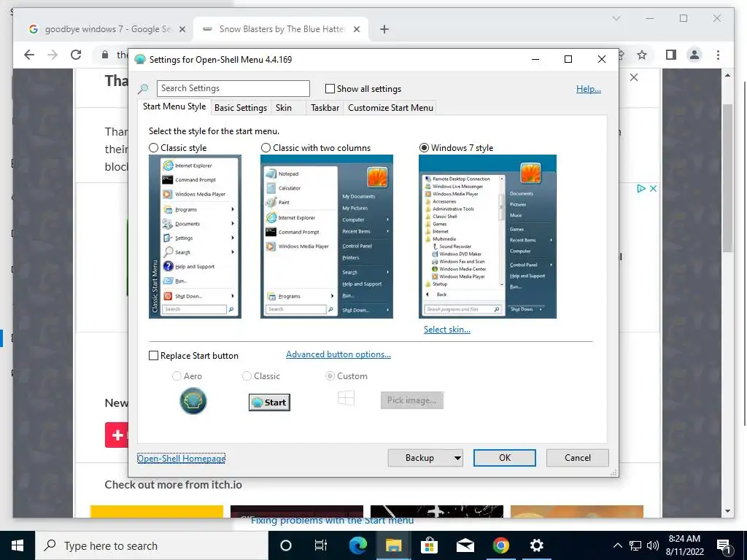747x560 pixels.
Task: Switch to the Basic Settings tab
Action: click(x=241, y=108)
